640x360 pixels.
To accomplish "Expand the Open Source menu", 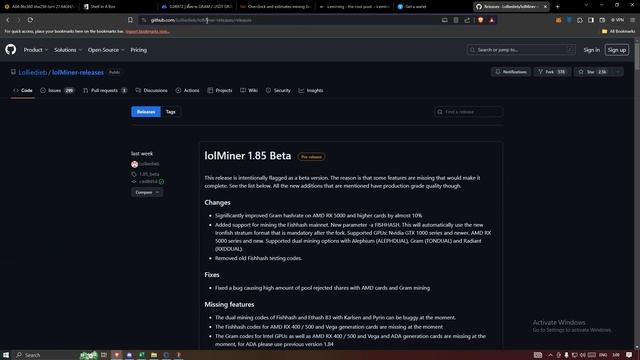I will [106, 50].
